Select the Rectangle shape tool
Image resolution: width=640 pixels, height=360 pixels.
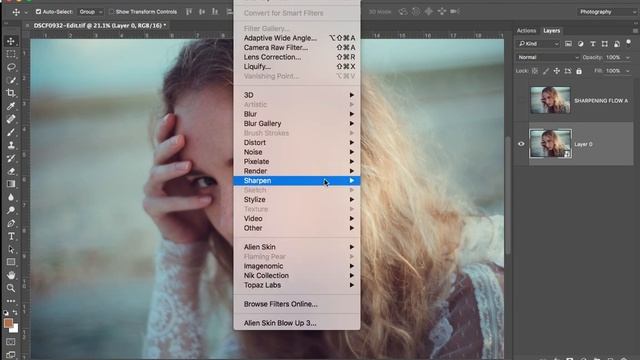click(x=11, y=262)
